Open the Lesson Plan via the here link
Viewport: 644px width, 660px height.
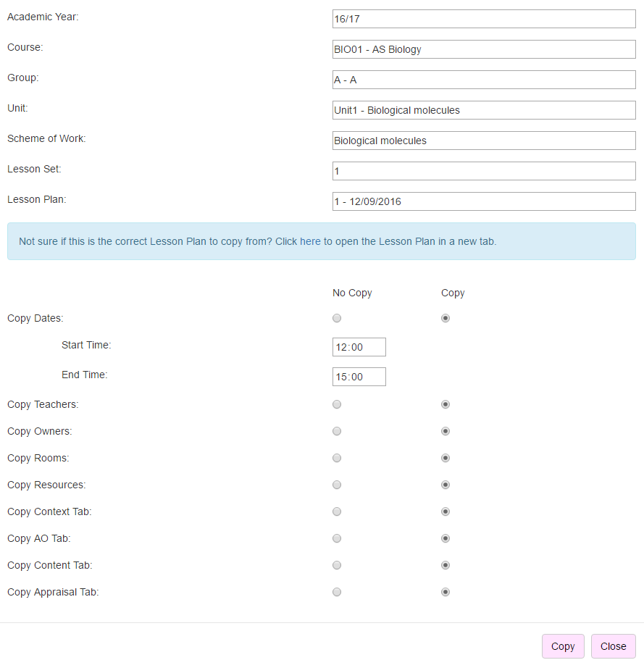point(310,241)
